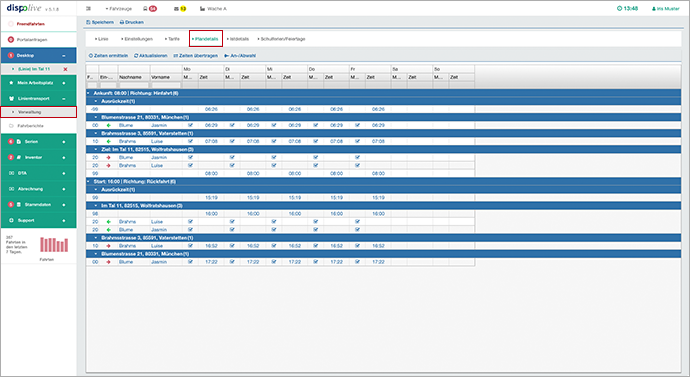Open the Schulferien/Feiertage tab
Screen dimensions: 690x377
[x=282, y=39]
